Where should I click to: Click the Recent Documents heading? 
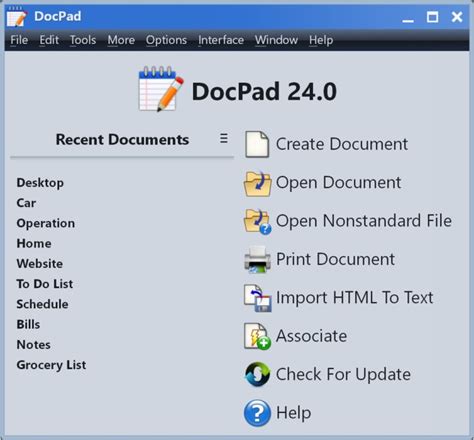point(122,139)
